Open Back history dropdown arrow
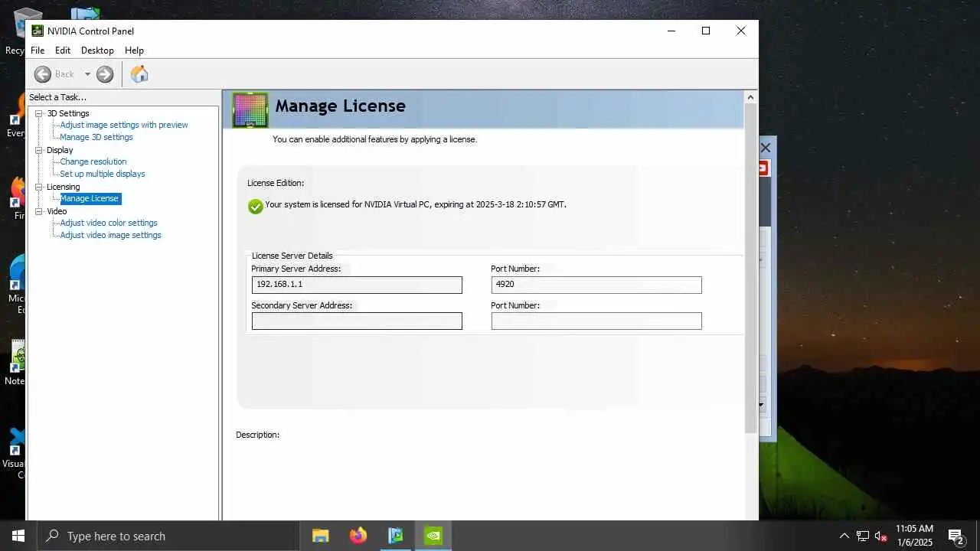The image size is (980, 551). pyautogui.click(x=87, y=74)
